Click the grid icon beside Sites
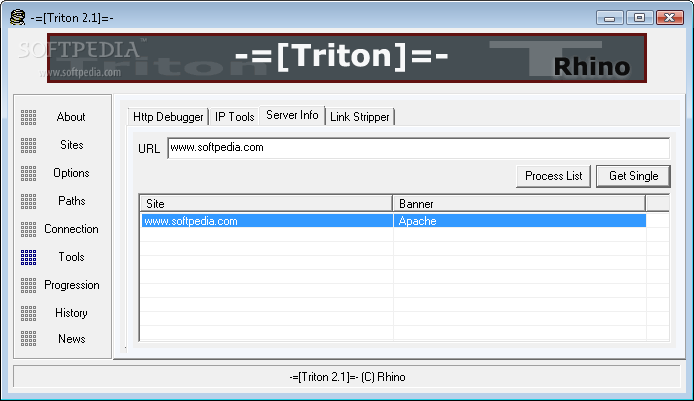The width and height of the screenshot is (694, 401). pyautogui.click(x=28, y=145)
